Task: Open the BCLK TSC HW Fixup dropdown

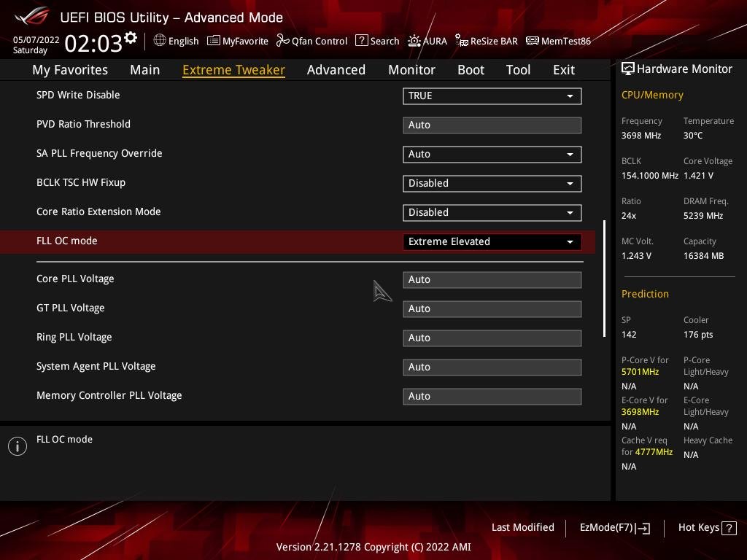Action: 492,183
